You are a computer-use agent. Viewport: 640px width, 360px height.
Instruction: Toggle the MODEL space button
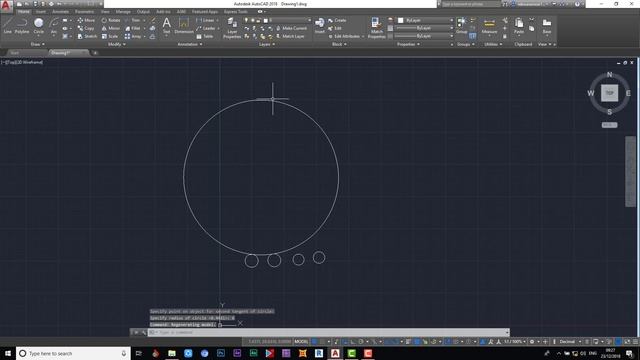coord(301,342)
